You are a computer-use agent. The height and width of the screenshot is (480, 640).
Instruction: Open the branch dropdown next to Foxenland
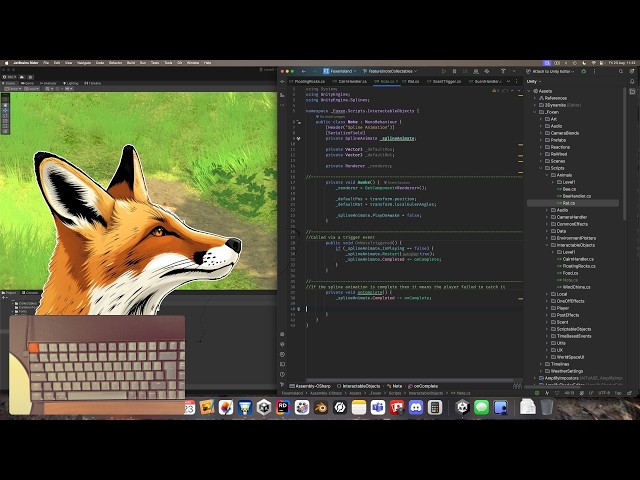coord(390,71)
